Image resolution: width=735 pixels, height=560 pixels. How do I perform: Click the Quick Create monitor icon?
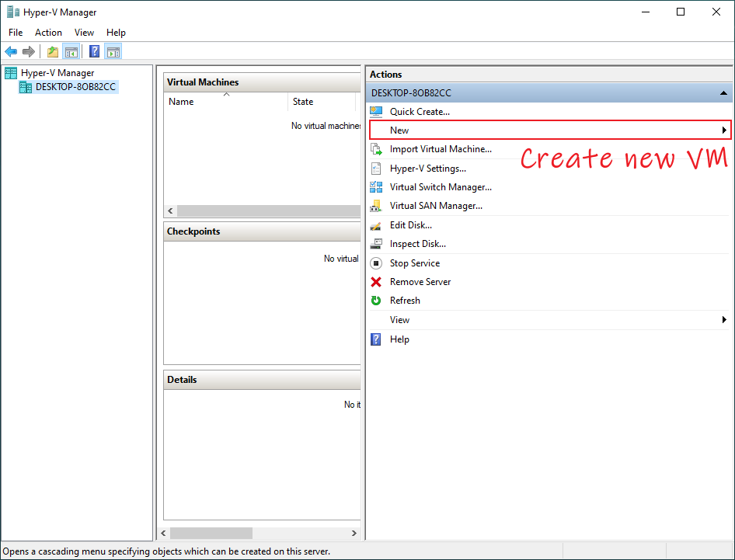(376, 112)
